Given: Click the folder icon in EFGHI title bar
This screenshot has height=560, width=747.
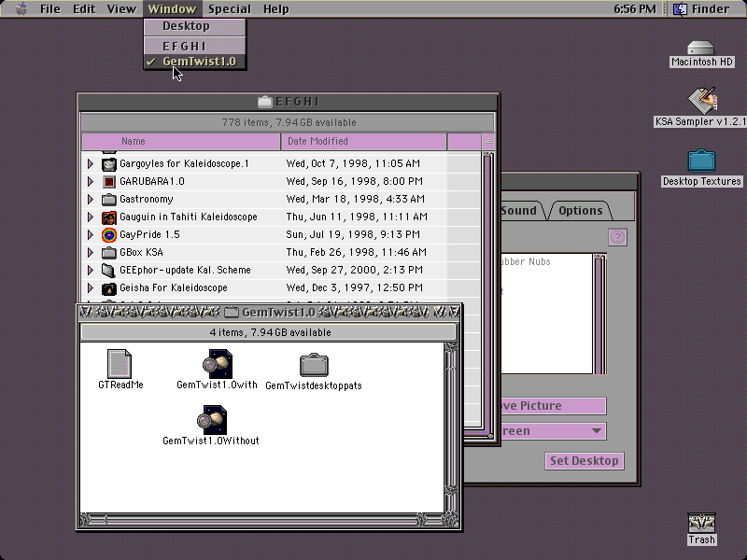Looking at the screenshot, I should (x=265, y=102).
